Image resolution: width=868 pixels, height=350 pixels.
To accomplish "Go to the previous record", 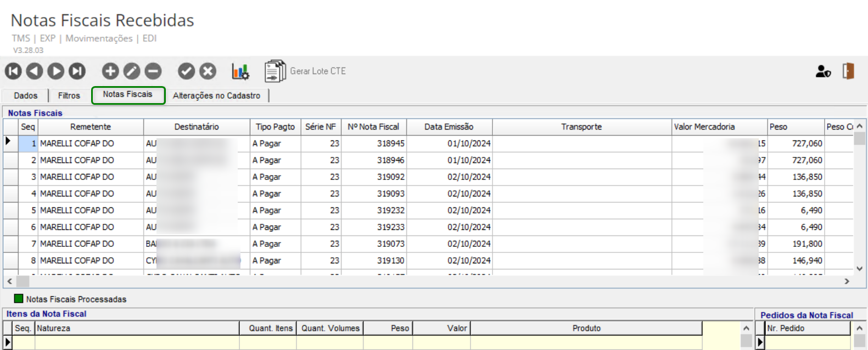I will point(35,71).
